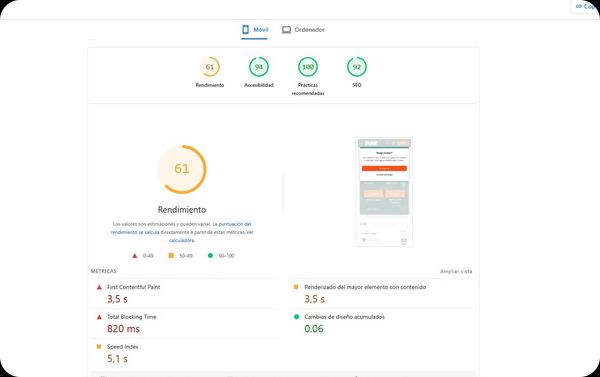Click the '5,1 s' Speed Index value

[117, 359]
